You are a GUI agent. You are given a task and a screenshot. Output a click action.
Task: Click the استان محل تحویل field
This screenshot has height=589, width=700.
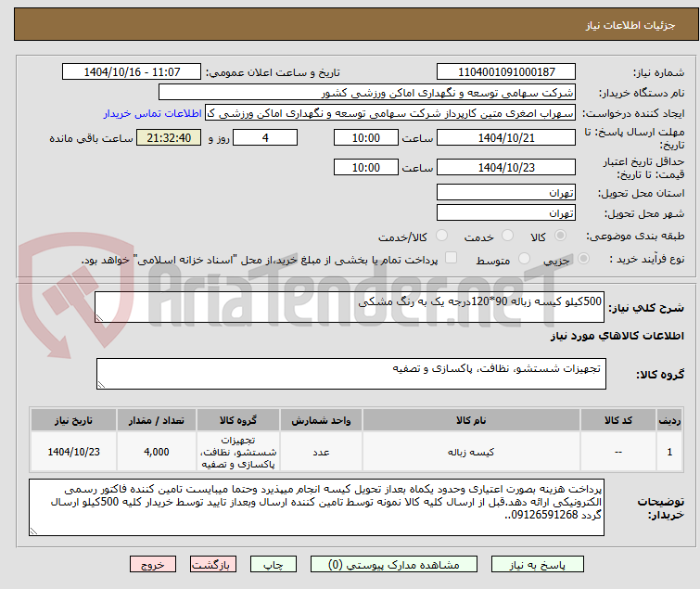tap(506, 192)
